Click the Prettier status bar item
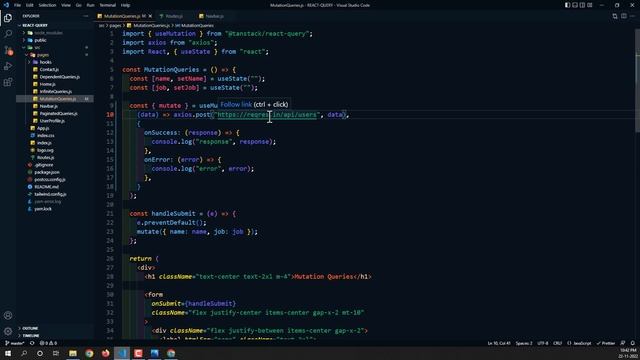 (x=606, y=343)
